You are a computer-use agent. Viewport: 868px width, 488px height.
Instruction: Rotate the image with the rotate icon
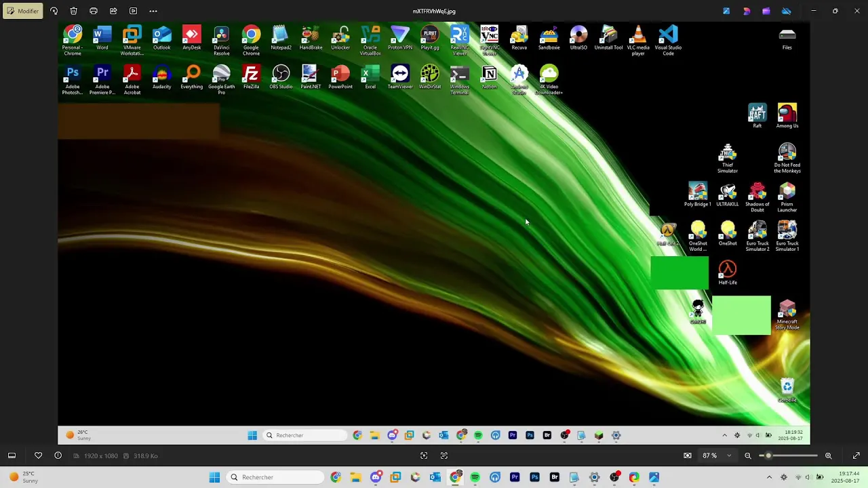54,11
